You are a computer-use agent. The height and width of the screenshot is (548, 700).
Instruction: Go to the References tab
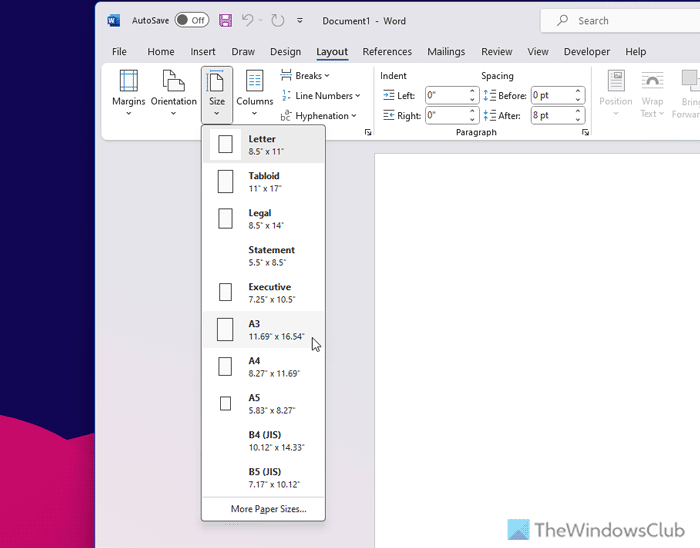point(387,52)
